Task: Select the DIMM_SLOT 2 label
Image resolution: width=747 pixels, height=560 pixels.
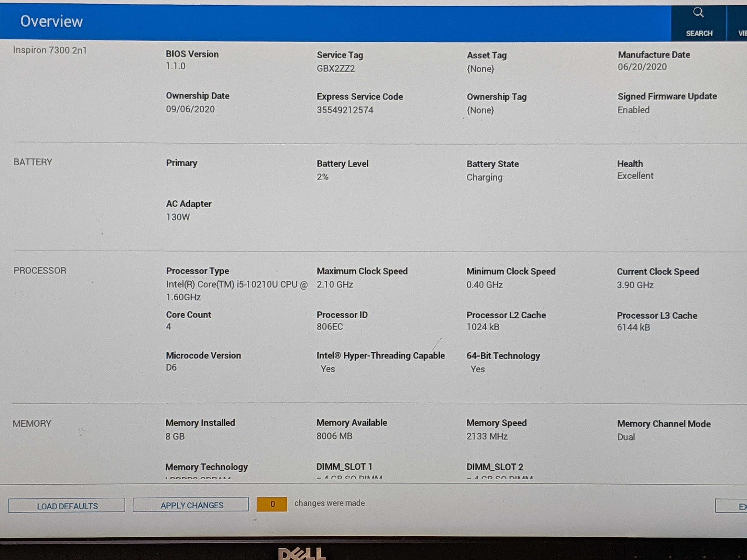Action: (x=494, y=467)
